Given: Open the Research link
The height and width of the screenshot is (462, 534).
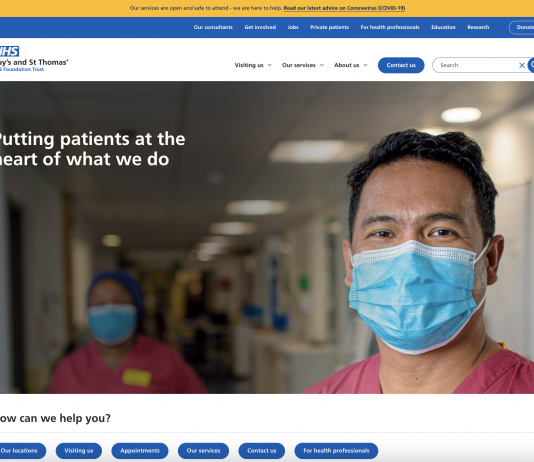Looking at the screenshot, I should 478,27.
